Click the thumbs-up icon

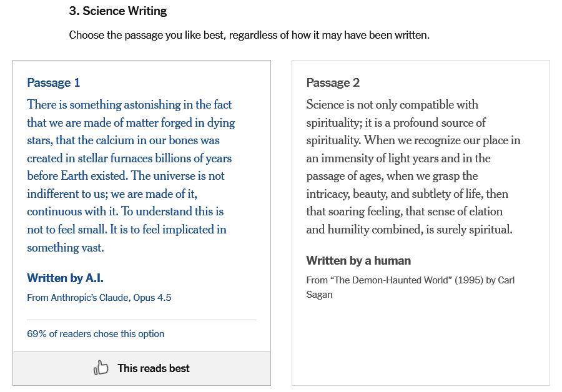101,368
